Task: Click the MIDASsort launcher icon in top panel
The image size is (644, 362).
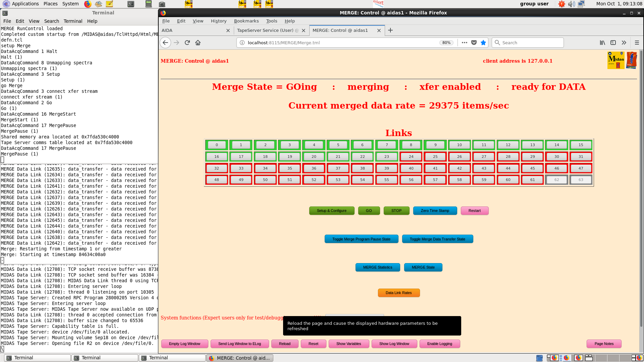Action: click(x=378, y=4)
